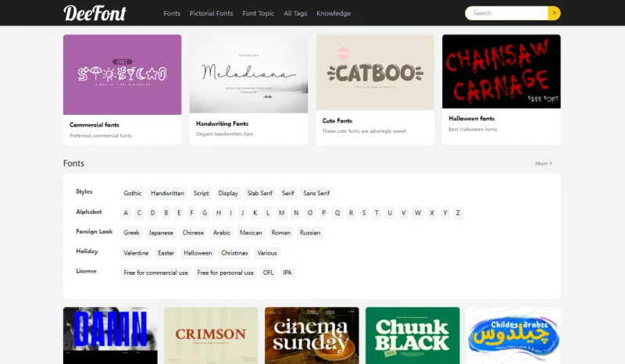Pick the Arabic foreign look tag
The width and height of the screenshot is (625, 364).
point(222,233)
